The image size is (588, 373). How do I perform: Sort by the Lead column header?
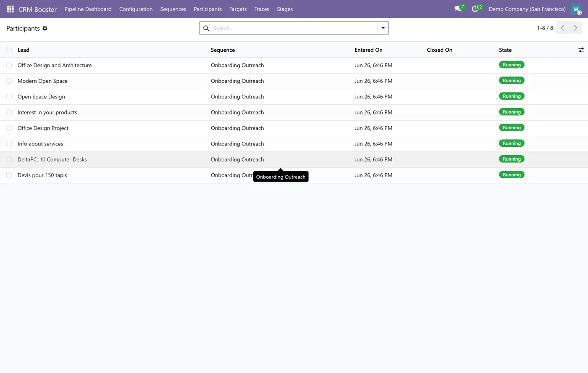click(x=24, y=50)
